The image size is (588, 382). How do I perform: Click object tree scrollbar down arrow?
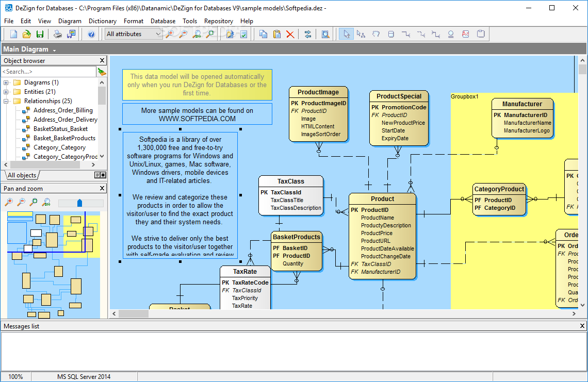[x=102, y=156]
